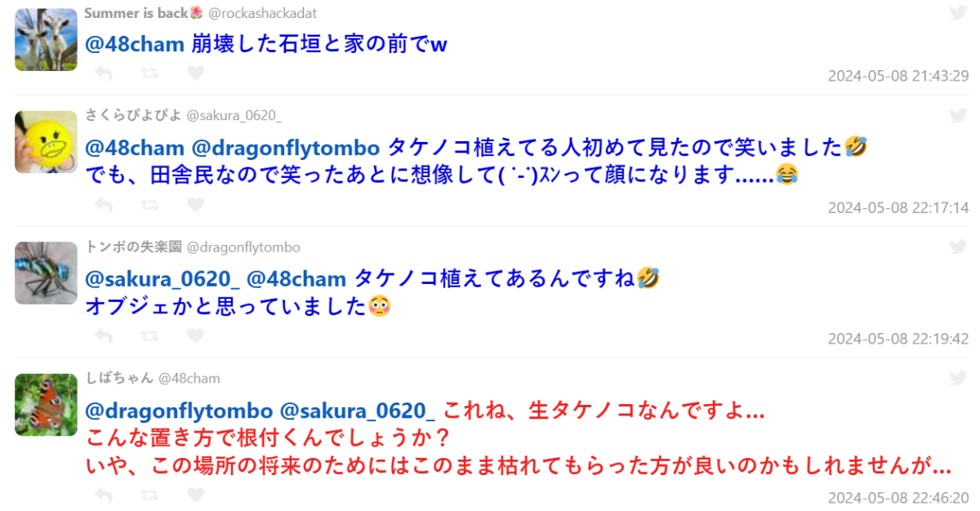The image size is (980, 511).
Task: Reply to しばちゃん's last tweet
Action: (x=104, y=495)
